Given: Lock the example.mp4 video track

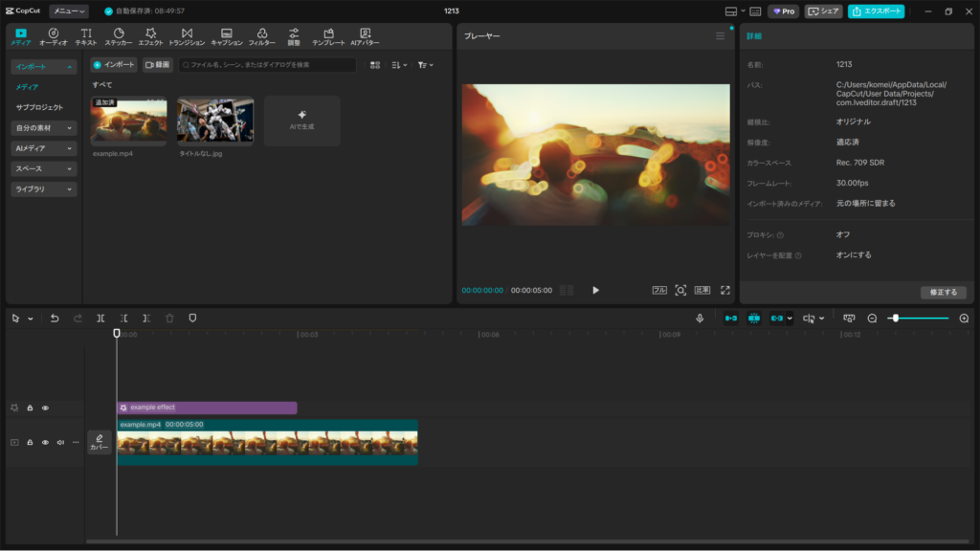Looking at the screenshot, I should click(30, 442).
